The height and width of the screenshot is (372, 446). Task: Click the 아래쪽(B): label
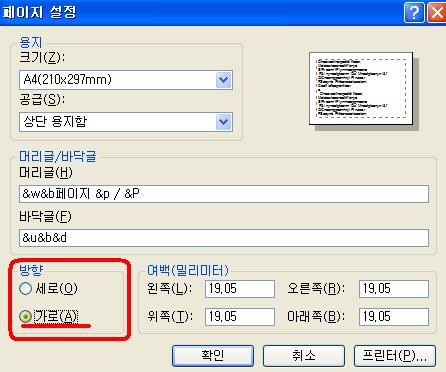tap(316, 316)
